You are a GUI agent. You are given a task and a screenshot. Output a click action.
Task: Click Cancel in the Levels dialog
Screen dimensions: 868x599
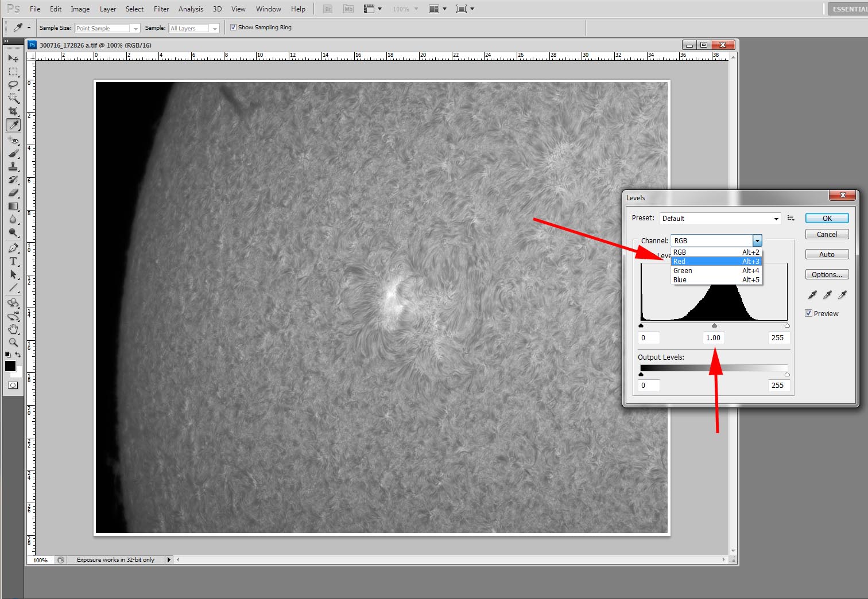[x=827, y=234]
